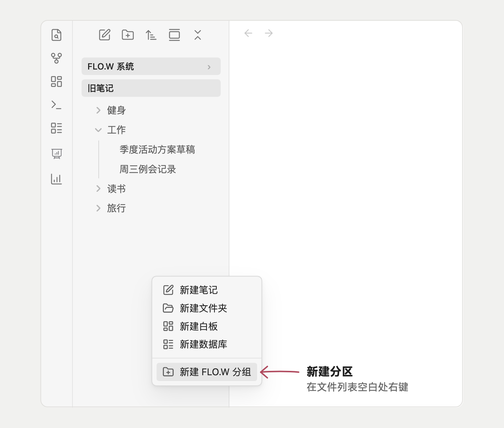The image size is (504, 428).
Task: Select the 旧笔记 section header
Action: [151, 88]
